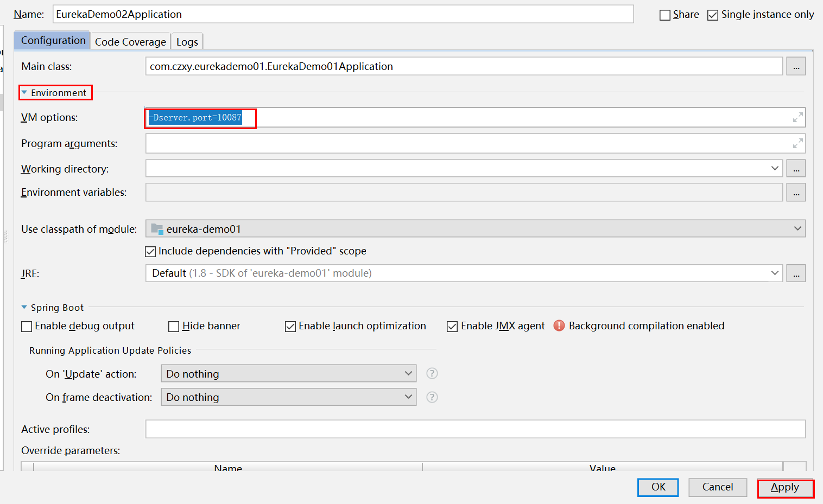The height and width of the screenshot is (504, 823).
Task: Open the Working directory dropdown list
Action: (775, 168)
